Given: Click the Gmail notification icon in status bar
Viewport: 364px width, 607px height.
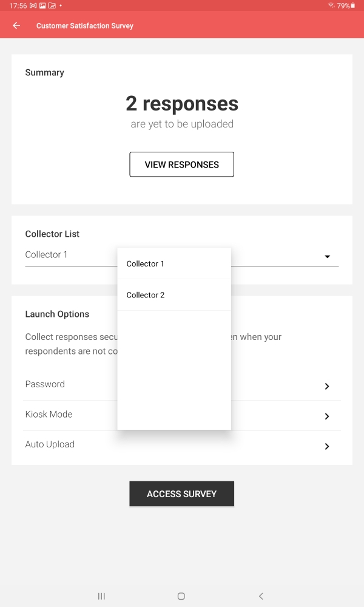Looking at the screenshot, I should point(33,5).
